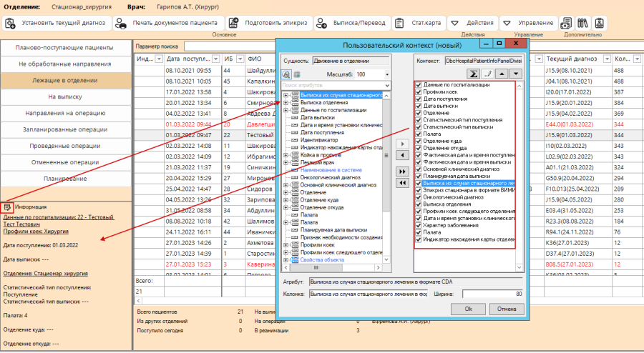Click the Выписка/Перевод toolbar button
Screen dimensions: 644x353
(x=352, y=23)
